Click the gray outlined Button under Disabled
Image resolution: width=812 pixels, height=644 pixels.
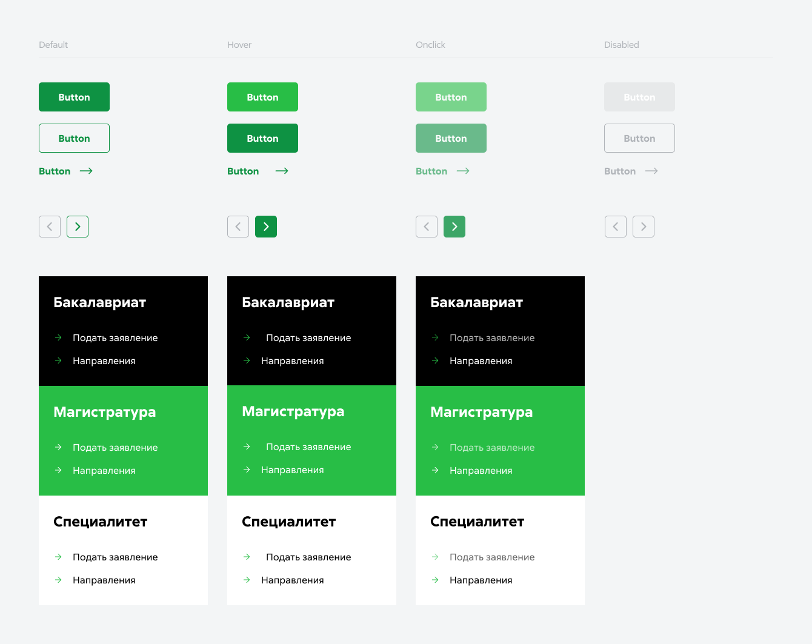639,138
